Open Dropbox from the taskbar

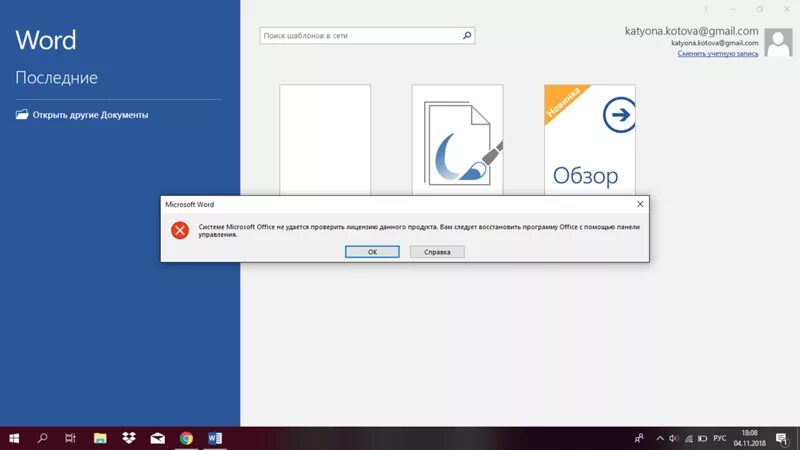tap(129, 438)
